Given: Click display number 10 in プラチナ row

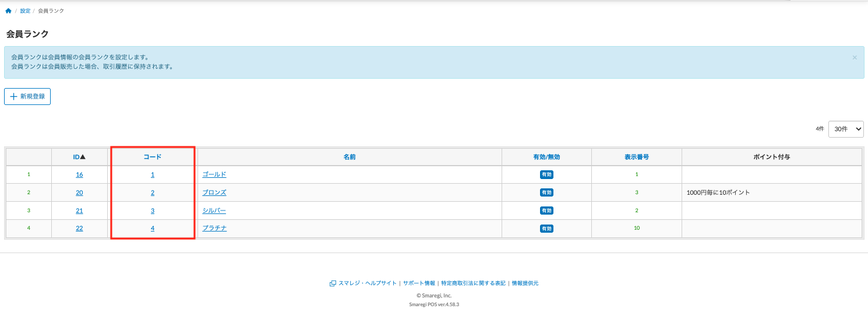Looking at the screenshot, I should 637,228.
